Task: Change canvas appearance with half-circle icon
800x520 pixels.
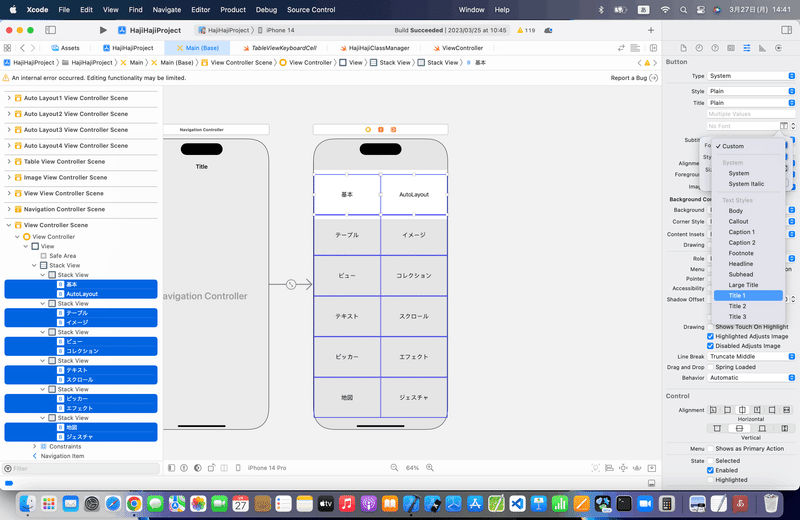Action: (197, 467)
